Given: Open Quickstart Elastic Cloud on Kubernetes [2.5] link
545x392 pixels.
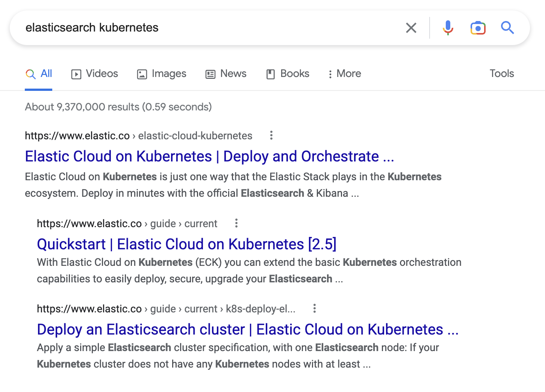Looking at the screenshot, I should click(x=186, y=244).
